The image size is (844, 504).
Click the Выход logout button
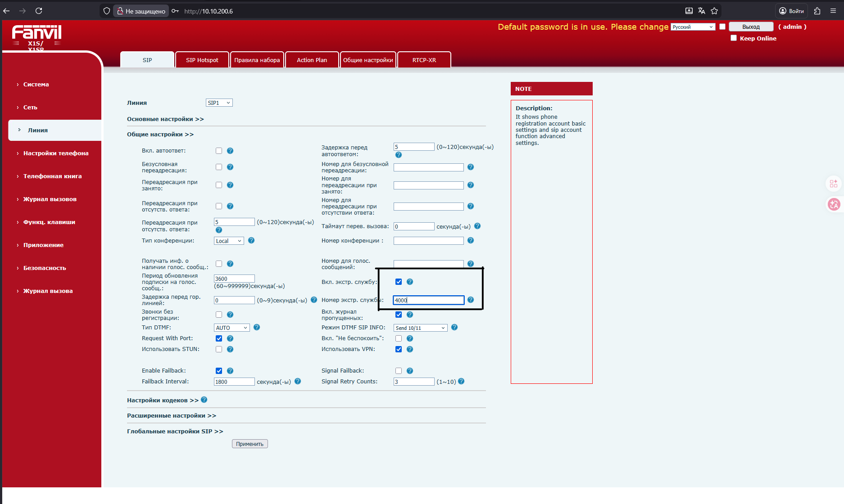click(751, 27)
